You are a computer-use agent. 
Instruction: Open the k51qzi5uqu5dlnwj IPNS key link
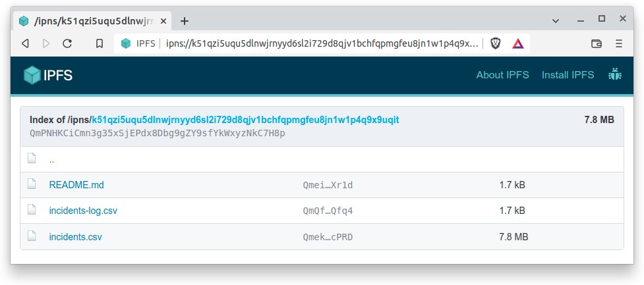[246, 120]
